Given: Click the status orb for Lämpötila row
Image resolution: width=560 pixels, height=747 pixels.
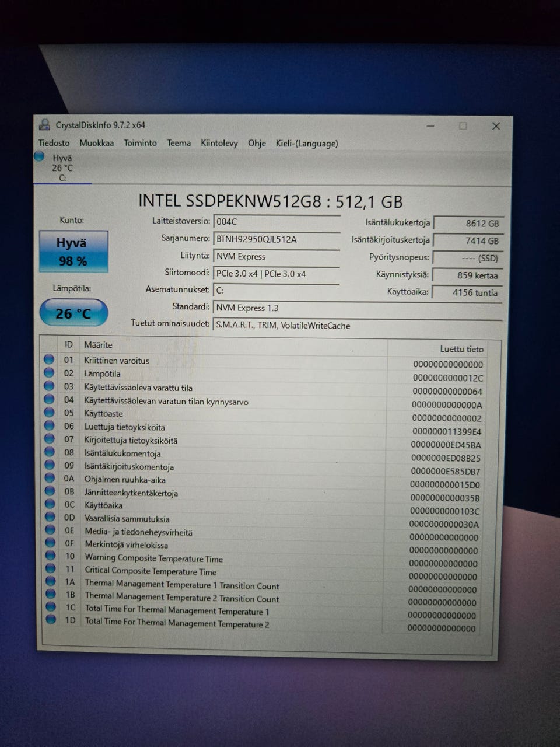Looking at the screenshot, I should coord(49,373).
